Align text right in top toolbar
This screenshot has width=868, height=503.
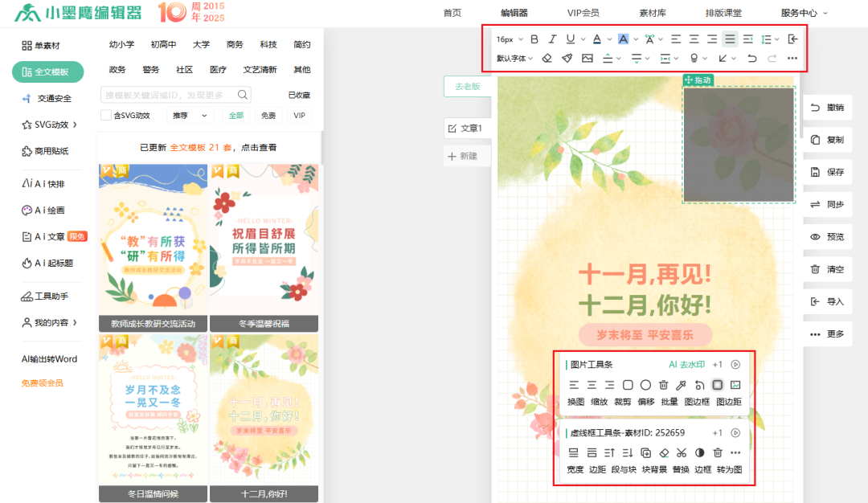[712, 39]
